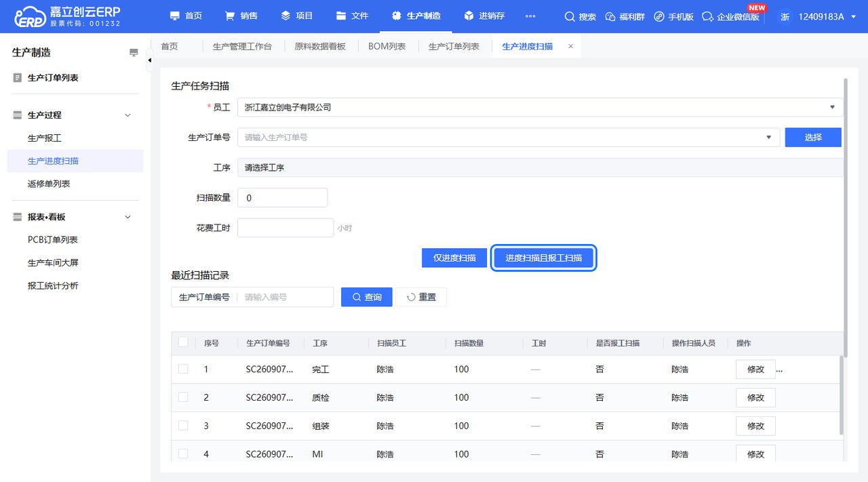Open the 手机版 link

[x=673, y=16]
